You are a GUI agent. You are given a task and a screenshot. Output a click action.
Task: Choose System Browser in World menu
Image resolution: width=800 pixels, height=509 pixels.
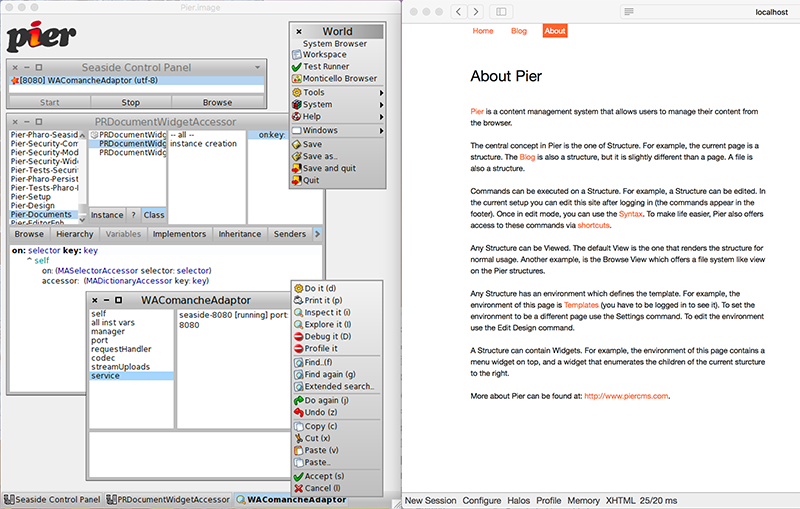tap(335, 44)
